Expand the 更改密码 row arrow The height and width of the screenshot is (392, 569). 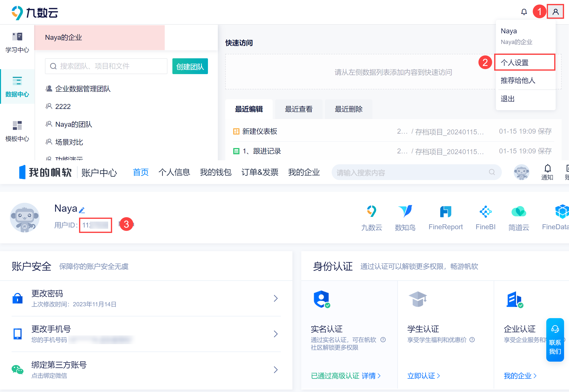(276, 298)
